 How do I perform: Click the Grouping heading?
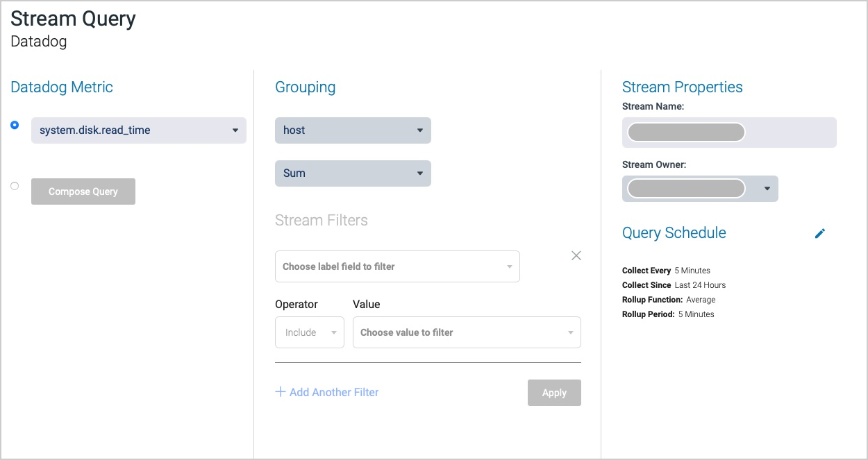tap(306, 87)
